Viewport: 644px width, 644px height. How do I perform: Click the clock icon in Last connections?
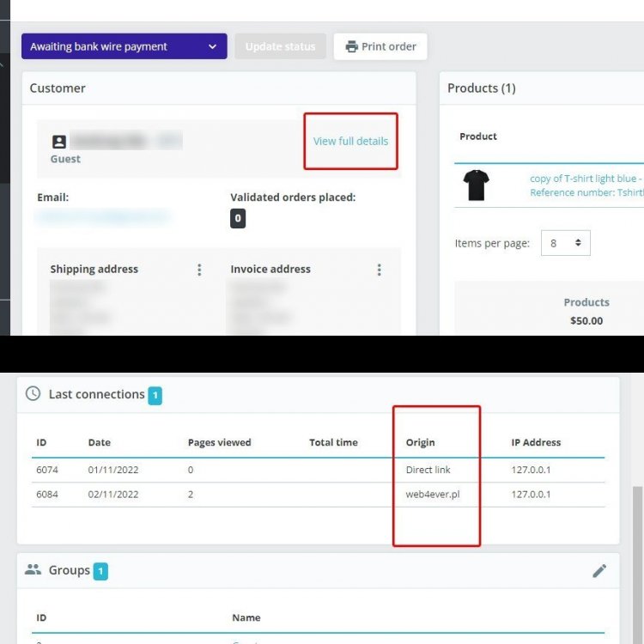tap(33, 393)
